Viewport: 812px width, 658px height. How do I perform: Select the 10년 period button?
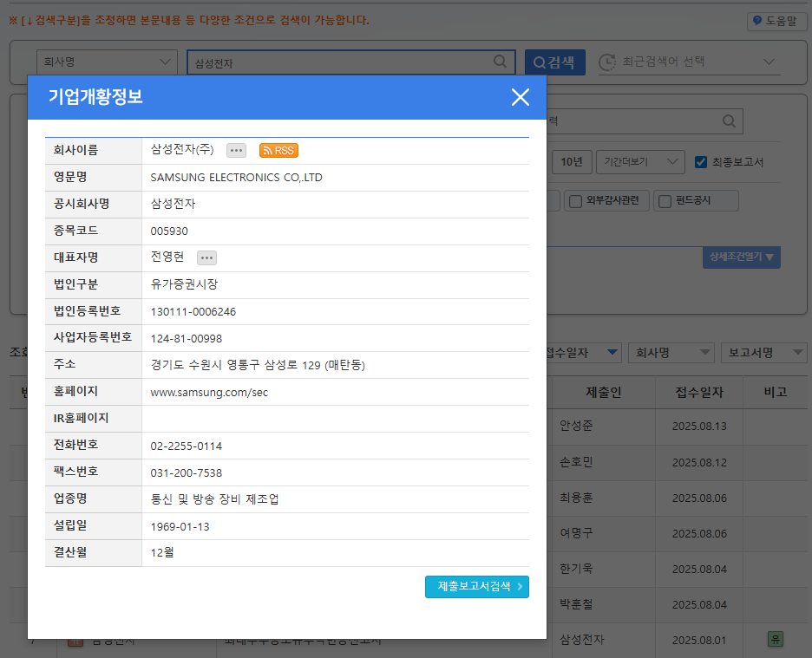(x=572, y=162)
